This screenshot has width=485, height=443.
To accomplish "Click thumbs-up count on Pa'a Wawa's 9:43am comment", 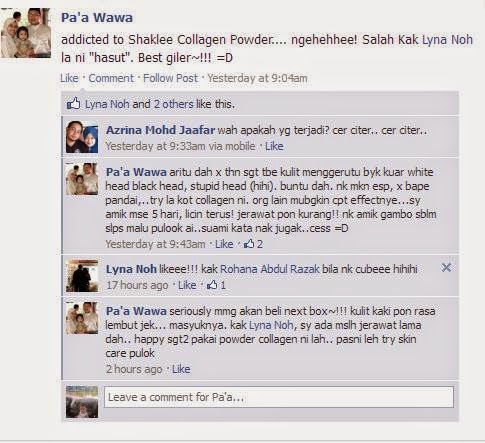I will pos(253,244).
